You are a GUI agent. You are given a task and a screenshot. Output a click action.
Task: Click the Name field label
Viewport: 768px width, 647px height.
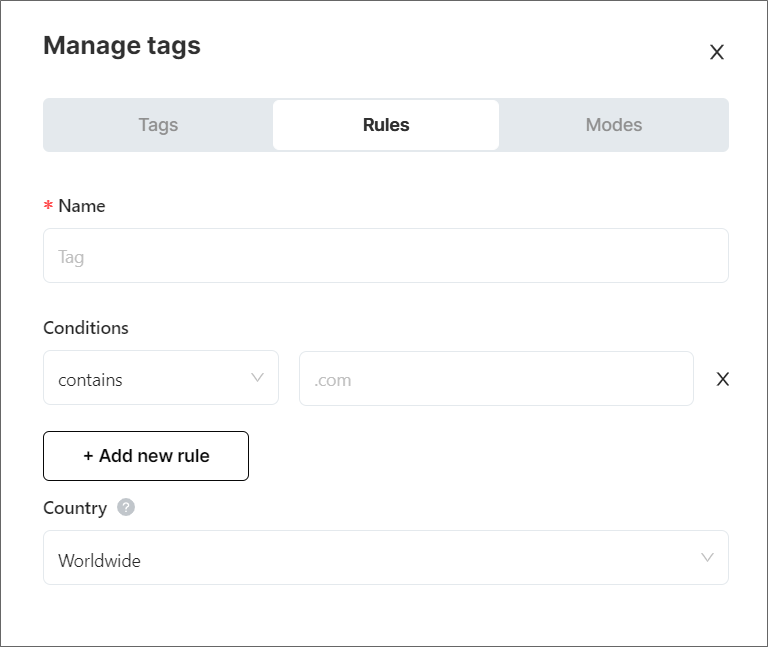click(81, 206)
